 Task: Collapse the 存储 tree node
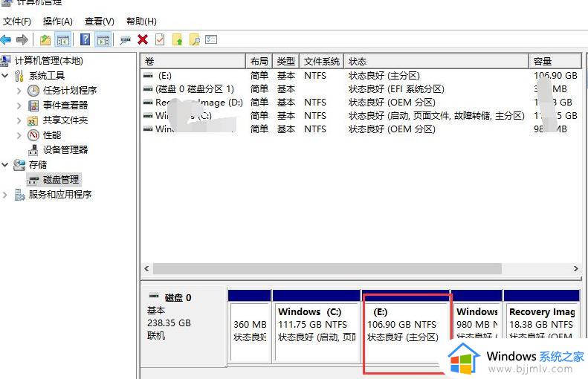point(5,164)
